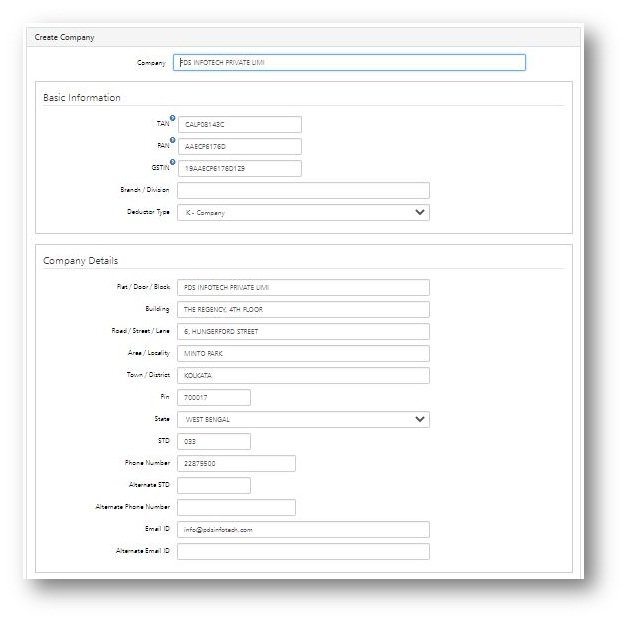Image resolution: width=627 pixels, height=622 pixels.
Task: Click the Road / Street / Lane field
Action: (303, 331)
